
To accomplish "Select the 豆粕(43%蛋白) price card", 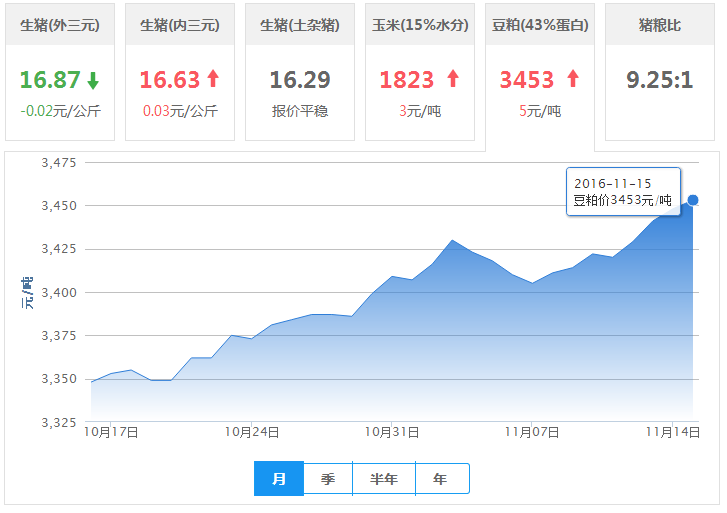I will [540, 77].
